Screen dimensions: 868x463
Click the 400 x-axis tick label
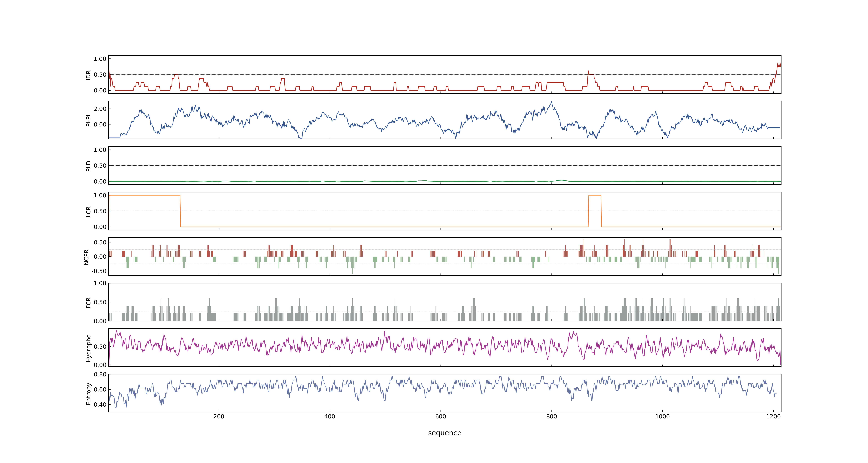click(x=330, y=416)
